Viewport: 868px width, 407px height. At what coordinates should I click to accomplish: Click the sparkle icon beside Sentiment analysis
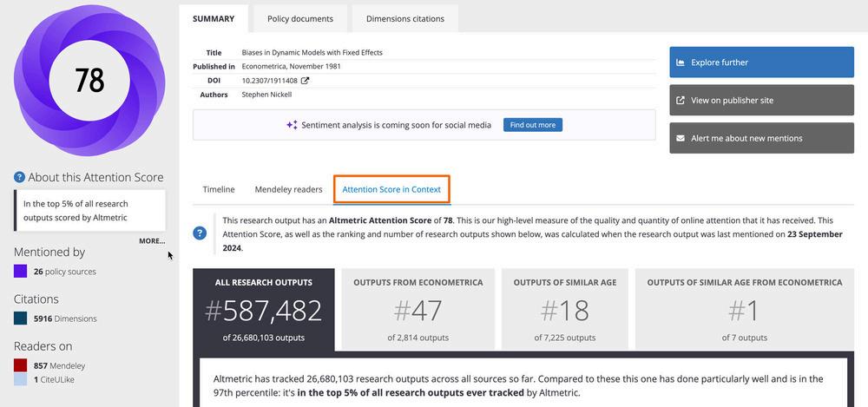click(293, 125)
